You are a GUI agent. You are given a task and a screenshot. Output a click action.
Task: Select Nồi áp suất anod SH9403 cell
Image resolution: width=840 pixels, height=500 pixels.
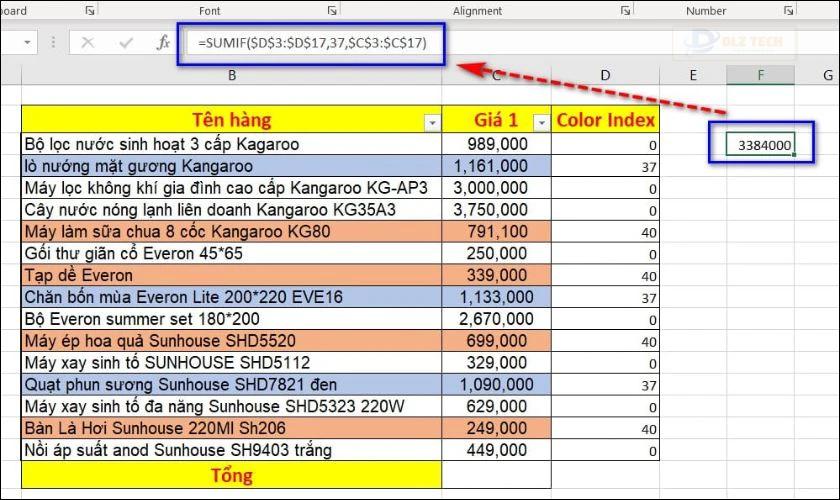point(231,450)
